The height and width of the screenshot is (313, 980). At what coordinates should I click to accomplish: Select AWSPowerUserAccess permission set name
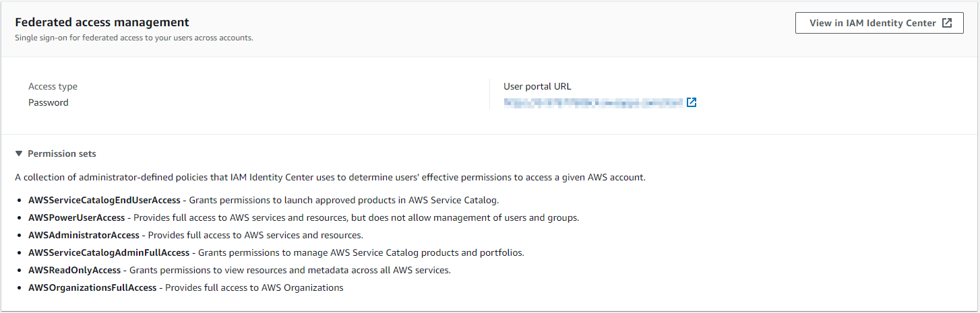tap(77, 217)
